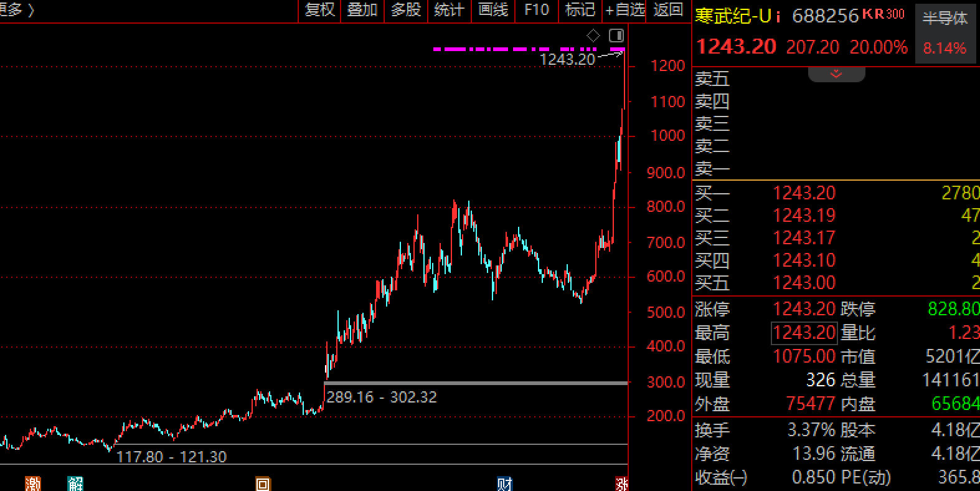Click the 涨停 value 1243.20

coord(804,309)
